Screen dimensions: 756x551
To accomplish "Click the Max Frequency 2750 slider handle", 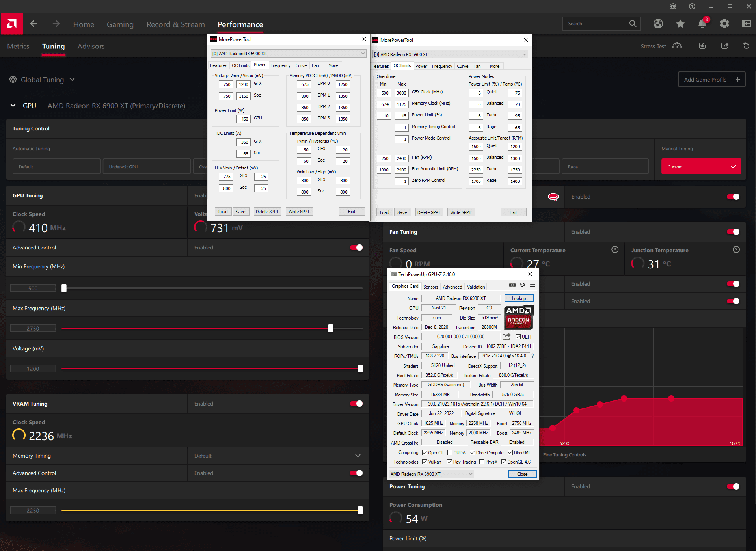I will pos(330,328).
